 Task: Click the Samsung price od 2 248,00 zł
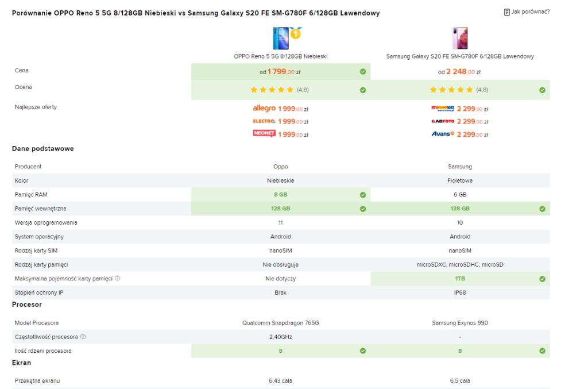(459, 72)
